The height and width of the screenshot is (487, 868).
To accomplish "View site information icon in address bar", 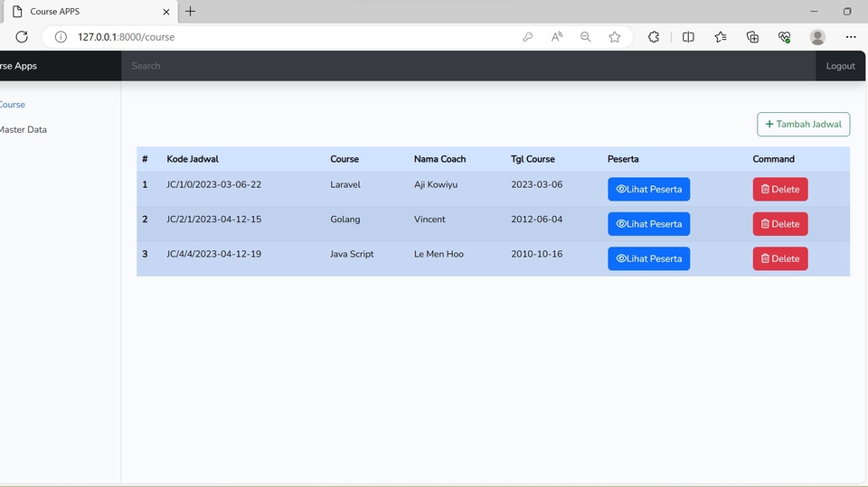I will [x=61, y=37].
